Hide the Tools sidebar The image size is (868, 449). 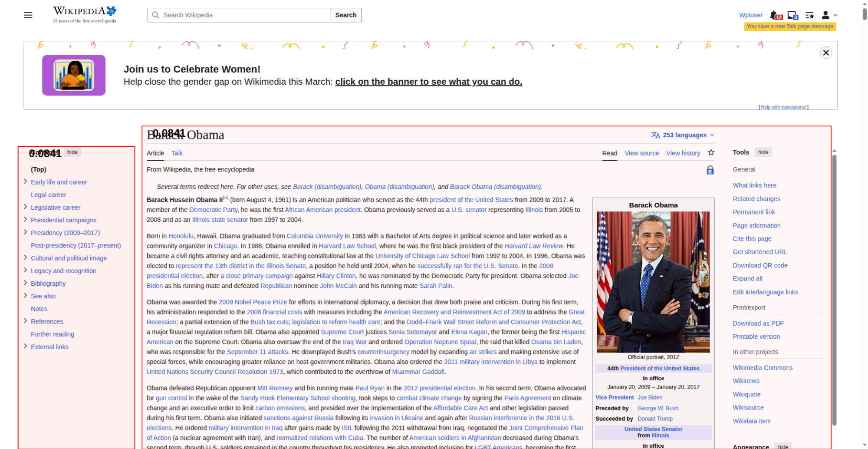coord(763,152)
